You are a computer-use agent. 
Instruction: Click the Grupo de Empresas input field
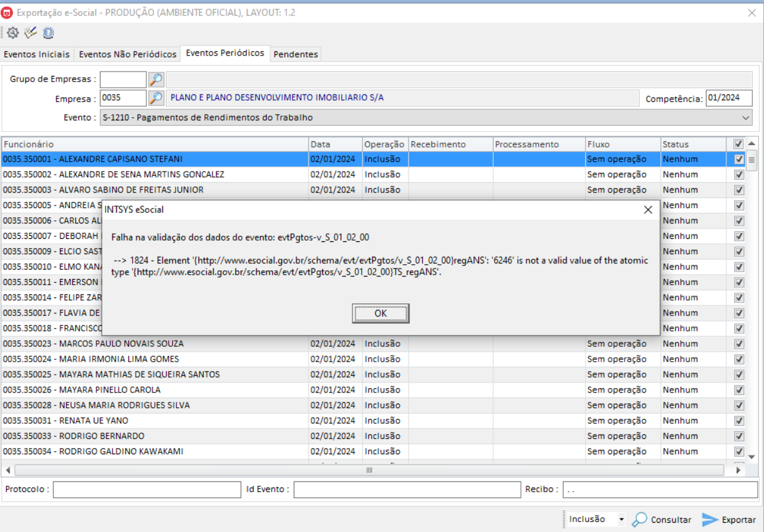[123, 80]
